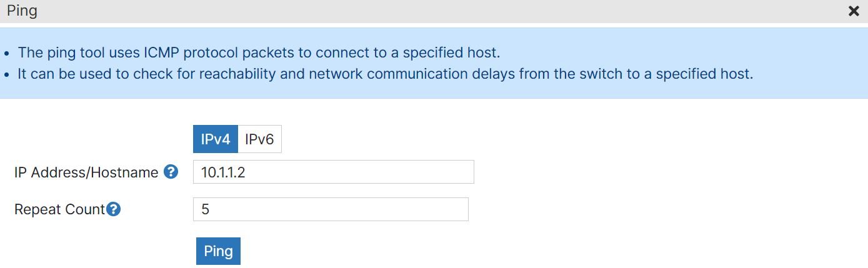This screenshot has width=868, height=268.
Task: Start the ping with the Ping button
Action: (x=218, y=251)
